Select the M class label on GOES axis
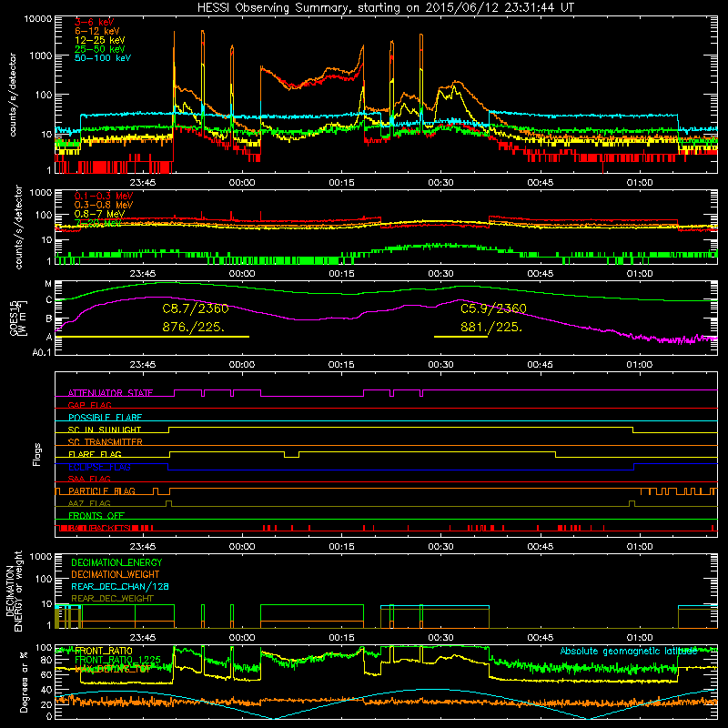The image size is (728, 728). pyautogui.click(x=48, y=284)
